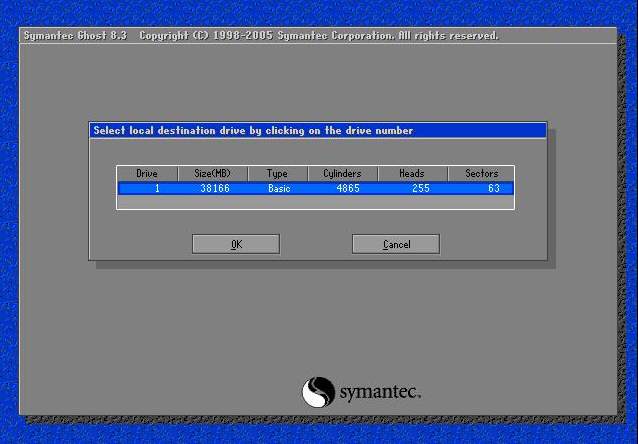Click the Heads column header
The width and height of the screenshot is (638, 444).
tap(411, 173)
